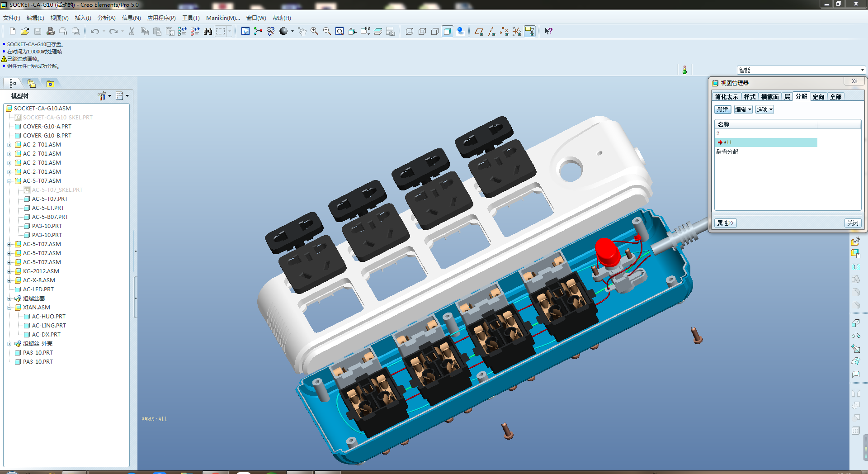Click the Layers icon in toolbar
The width and height of the screenshot is (868, 474).
pyautogui.click(x=378, y=31)
